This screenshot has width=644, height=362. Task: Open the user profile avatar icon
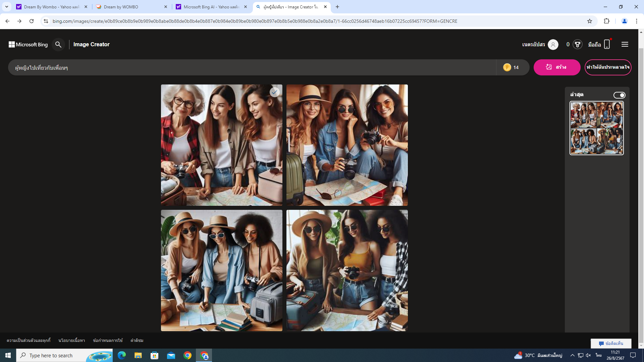pos(553,44)
